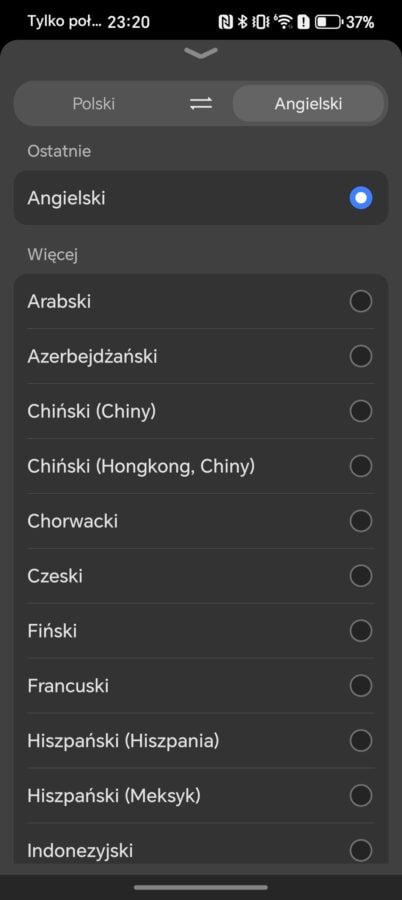Viewport: 402px width, 900px height.
Task: Tap the Bluetooth status bar icon
Action: (x=242, y=22)
